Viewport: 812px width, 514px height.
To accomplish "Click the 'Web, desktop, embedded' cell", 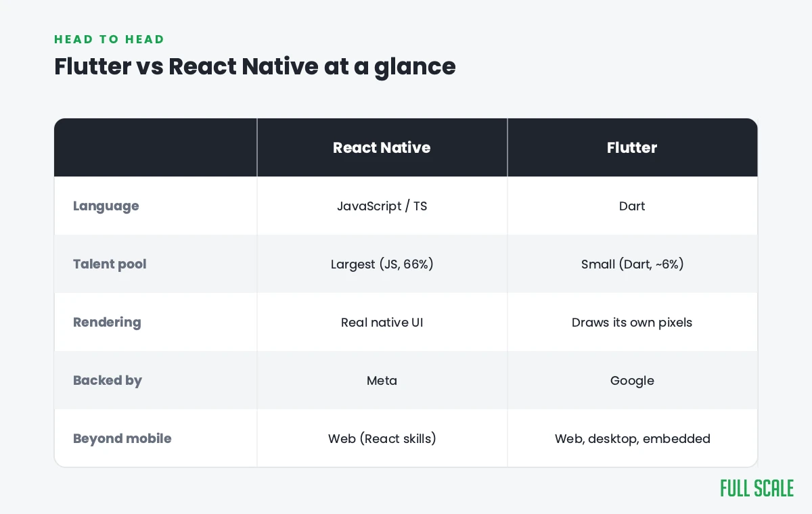I will point(632,438).
